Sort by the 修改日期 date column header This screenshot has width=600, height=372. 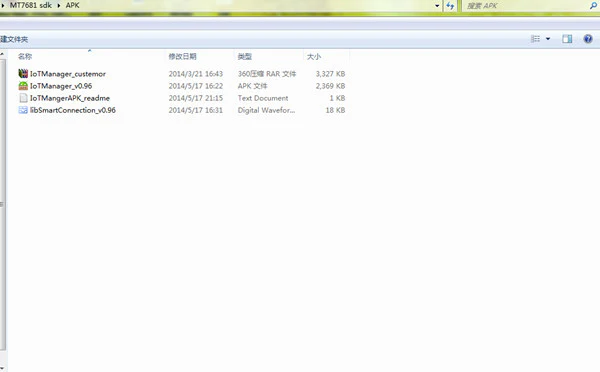pyautogui.click(x=183, y=57)
